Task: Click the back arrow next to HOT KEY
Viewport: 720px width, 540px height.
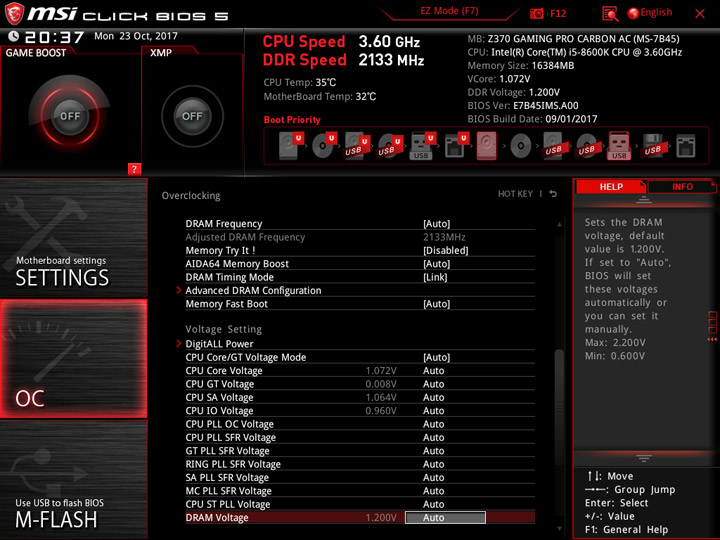Action: click(553, 194)
